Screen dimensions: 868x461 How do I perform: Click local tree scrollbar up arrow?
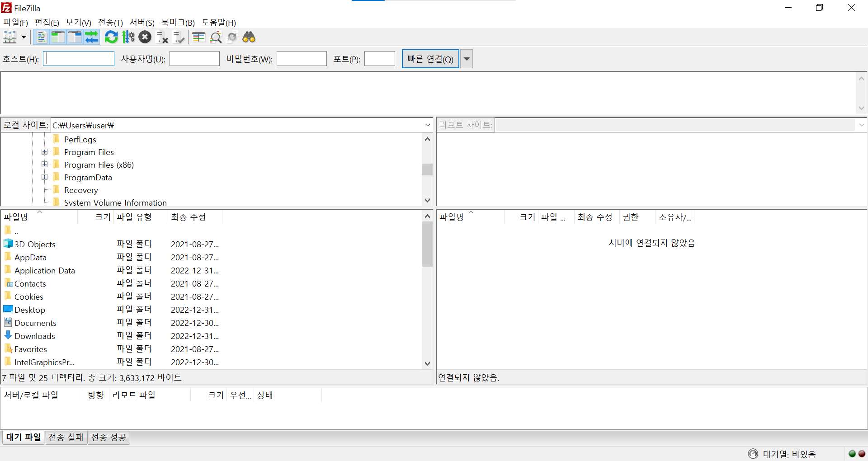click(x=427, y=139)
